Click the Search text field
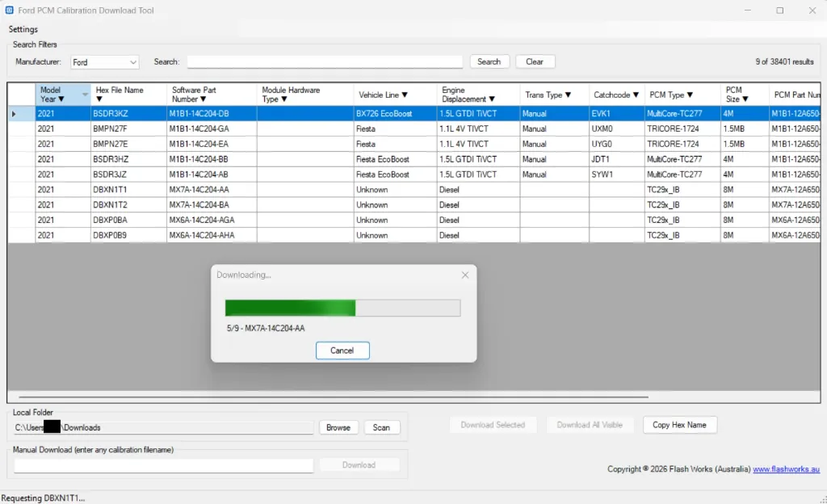827x504 pixels. 325,62
